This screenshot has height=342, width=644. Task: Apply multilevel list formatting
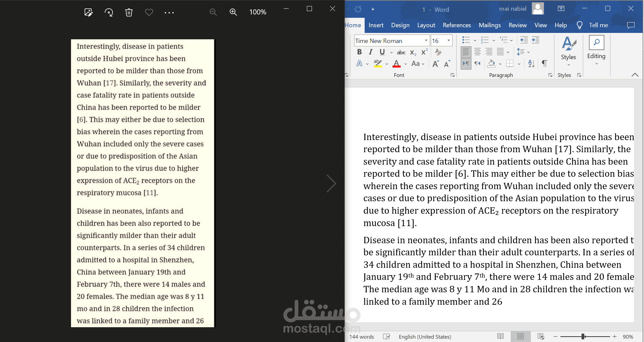click(503, 40)
